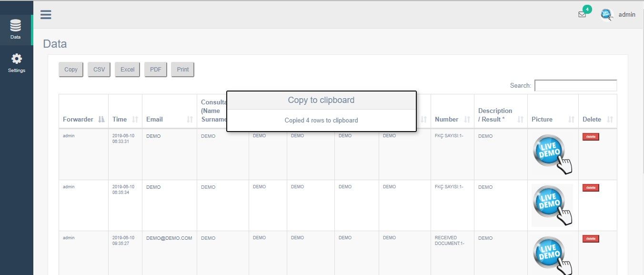
Task: Open Live Demo picture in 06:33:31 row
Action: pos(553,154)
